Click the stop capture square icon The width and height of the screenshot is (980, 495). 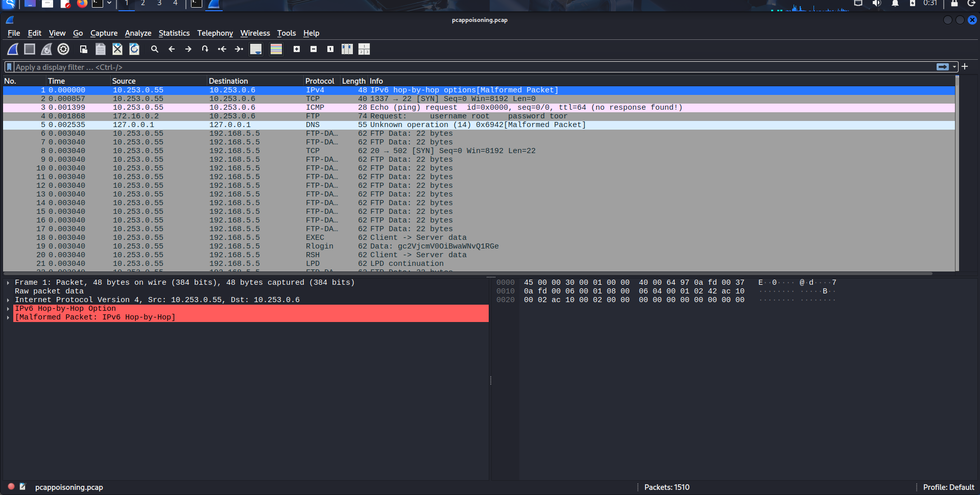[30, 49]
